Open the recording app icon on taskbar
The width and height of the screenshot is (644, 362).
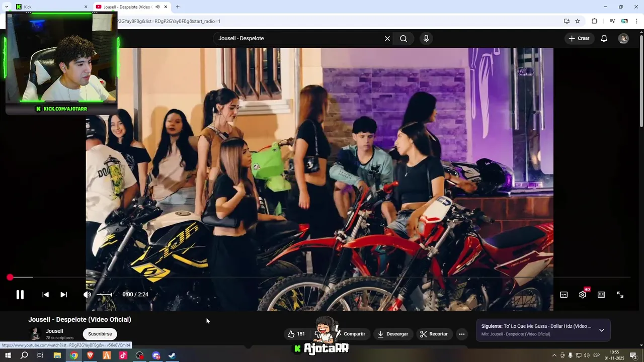(139, 355)
